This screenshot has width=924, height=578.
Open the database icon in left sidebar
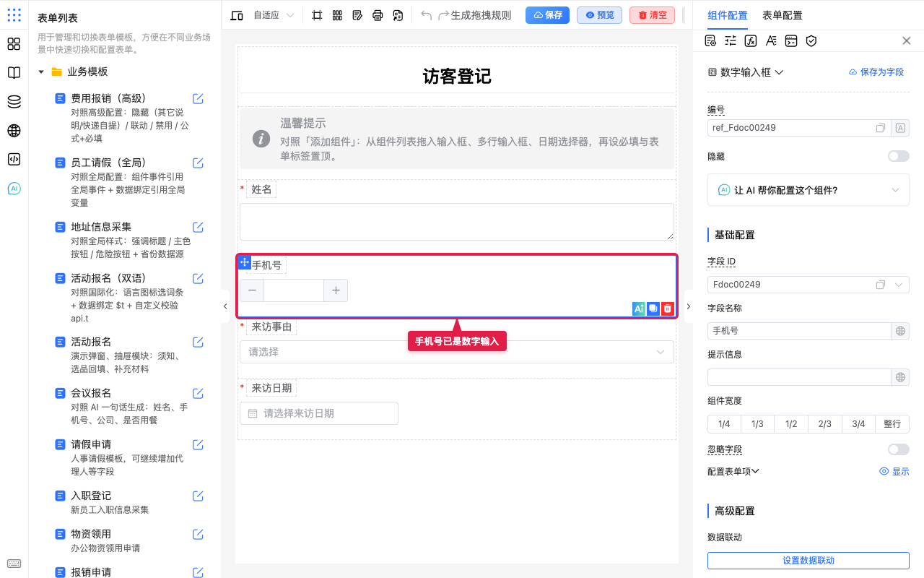pos(14,102)
